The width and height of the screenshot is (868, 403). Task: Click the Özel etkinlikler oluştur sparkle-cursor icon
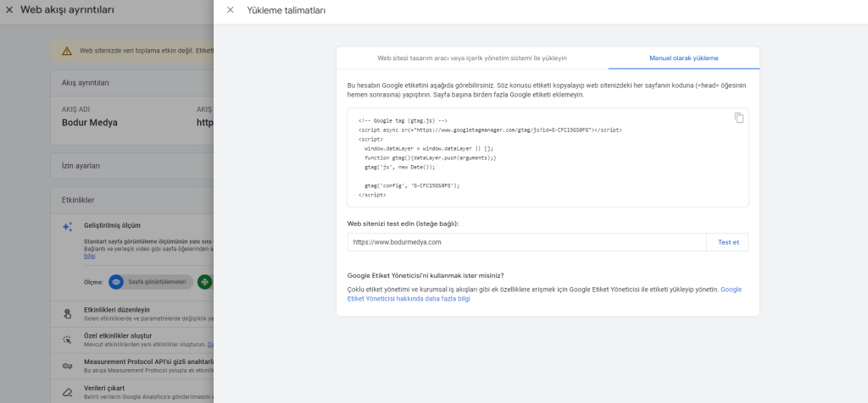tap(67, 340)
